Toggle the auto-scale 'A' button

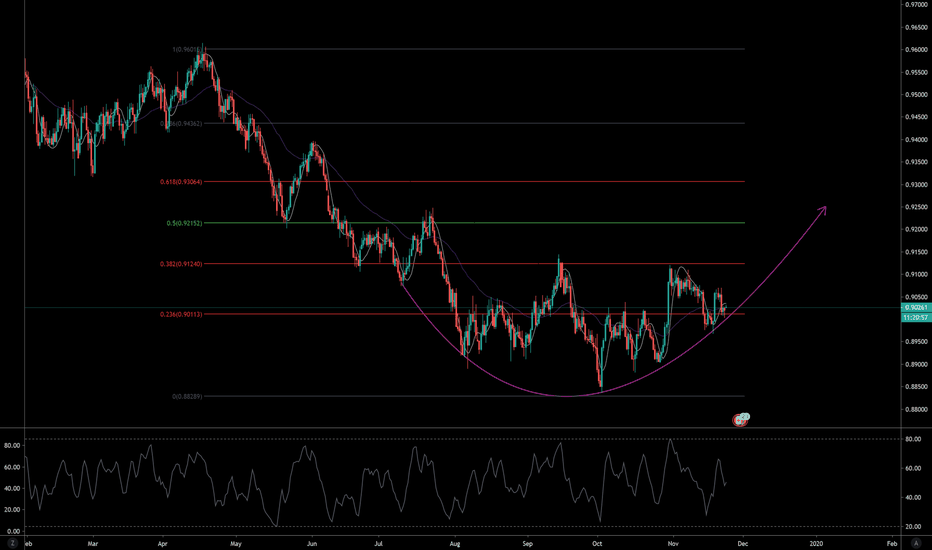point(916,542)
